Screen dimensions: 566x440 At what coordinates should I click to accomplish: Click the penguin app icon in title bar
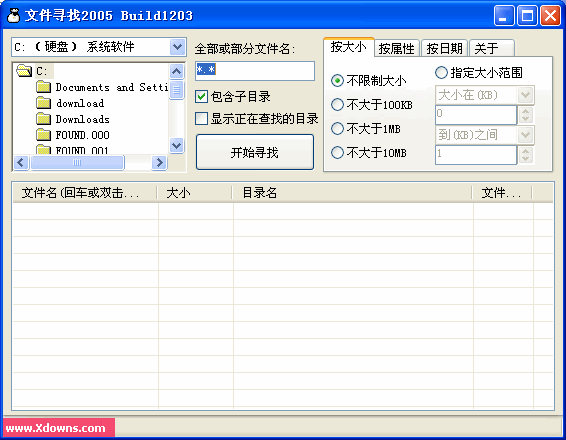14,16
